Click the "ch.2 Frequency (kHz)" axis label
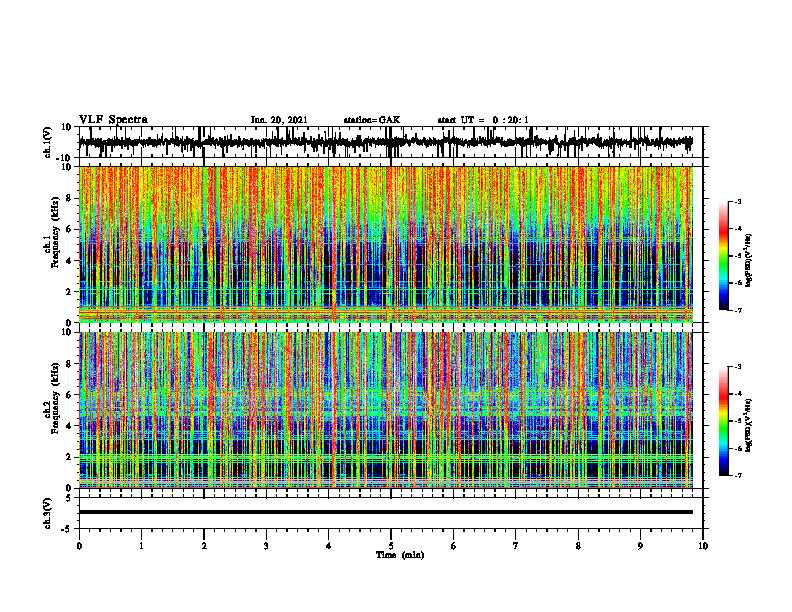 (52, 398)
